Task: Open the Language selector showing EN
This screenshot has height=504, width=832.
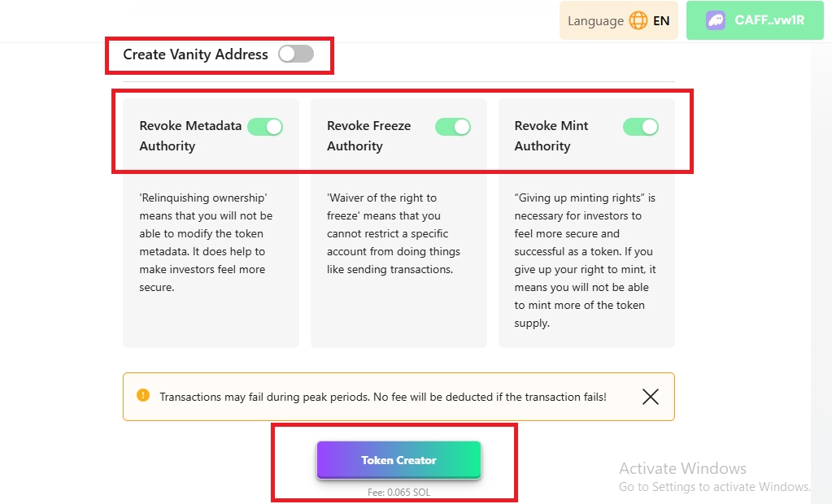Action: coord(618,21)
